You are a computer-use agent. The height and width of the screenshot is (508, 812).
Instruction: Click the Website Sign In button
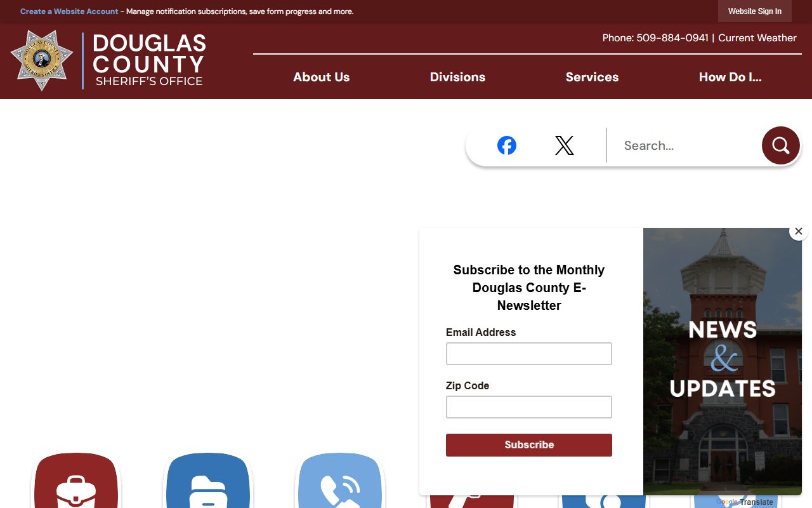click(x=754, y=11)
